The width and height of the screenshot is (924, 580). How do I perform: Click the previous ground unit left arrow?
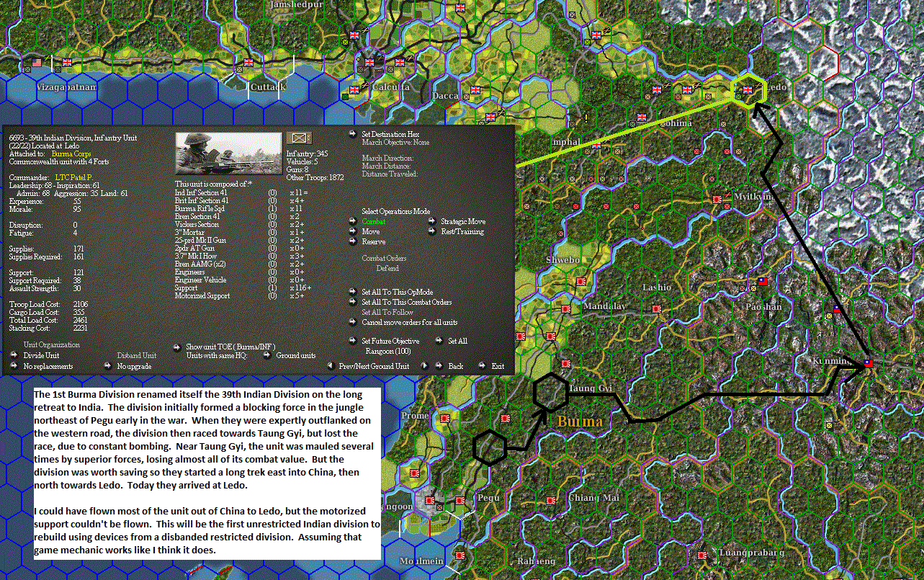point(331,366)
